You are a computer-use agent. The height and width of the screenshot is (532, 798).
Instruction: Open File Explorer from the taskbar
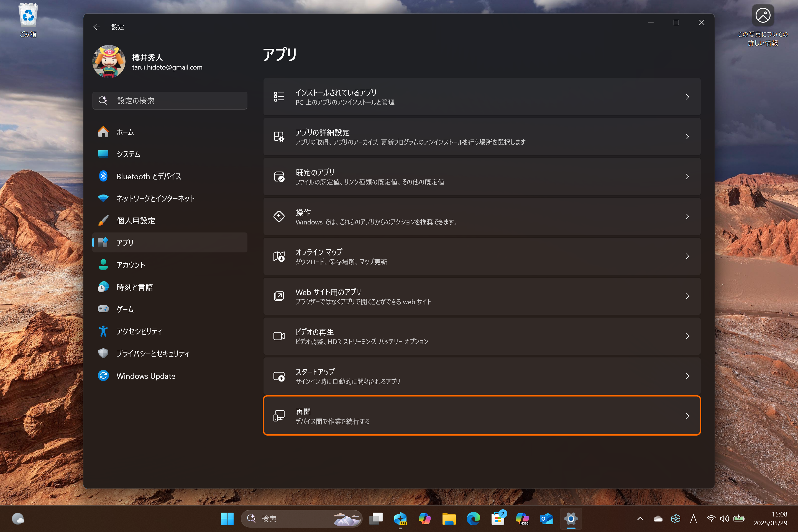(449, 518)
